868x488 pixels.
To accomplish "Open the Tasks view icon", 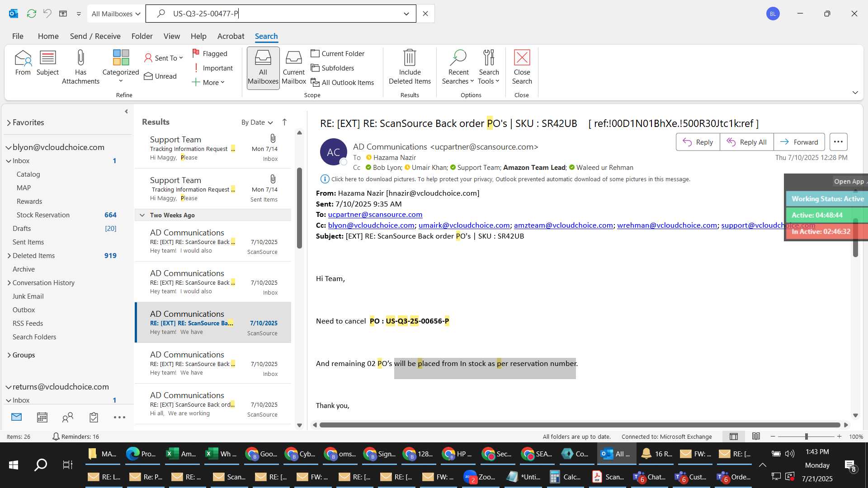I will (94, 417).
